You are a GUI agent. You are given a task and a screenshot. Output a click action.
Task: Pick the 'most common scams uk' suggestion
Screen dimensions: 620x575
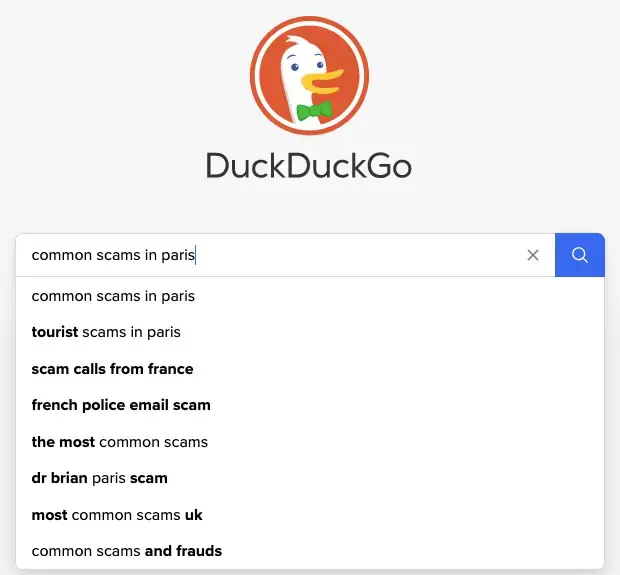[x=310, y=515]
